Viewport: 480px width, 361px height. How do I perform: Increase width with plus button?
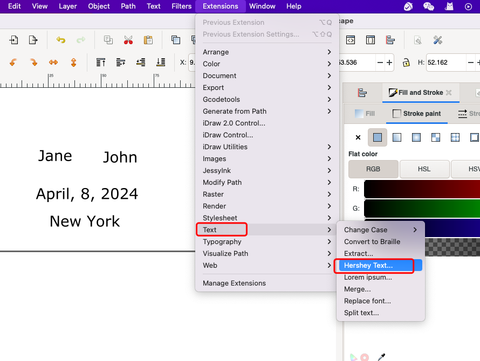coord(389,62)
